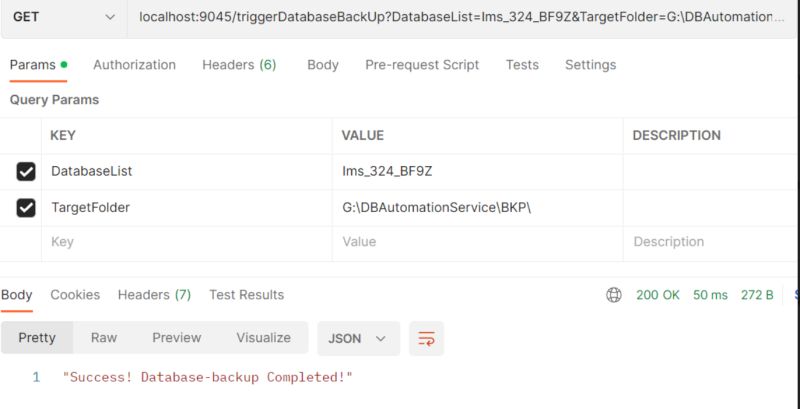The height and width of the screenshot is (409, 800).
Task: Open the Settings tab
Action: (590, 65)
